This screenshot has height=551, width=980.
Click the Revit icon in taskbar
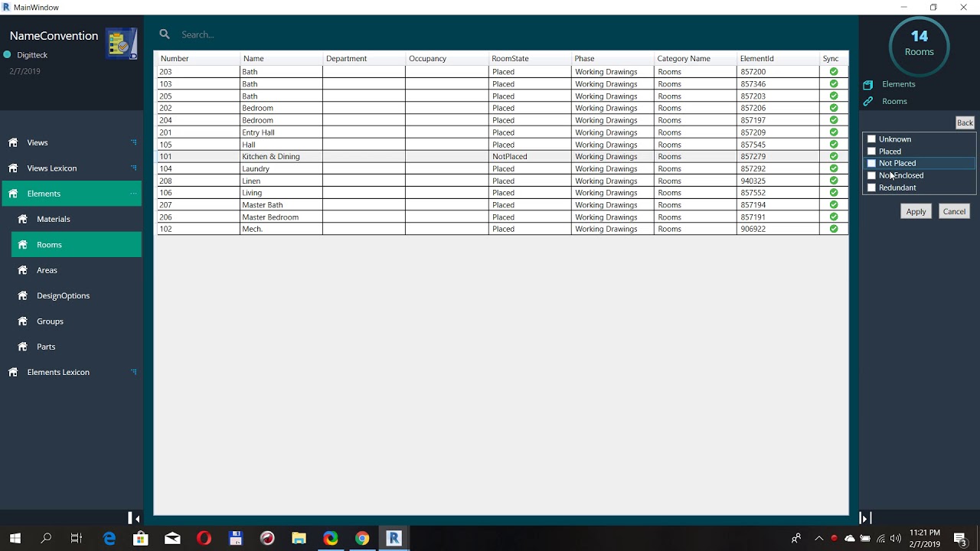pyautogui.click(x=394, y=539)
